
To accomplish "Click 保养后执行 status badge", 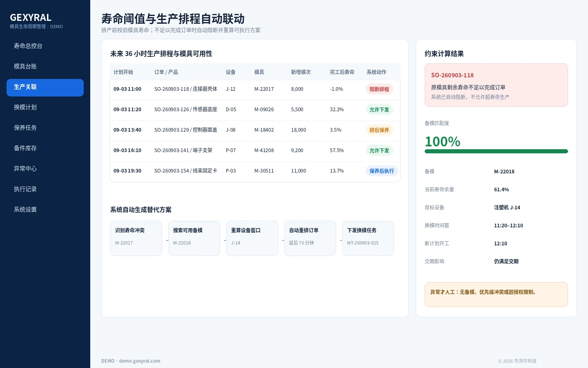I will 382,171.
